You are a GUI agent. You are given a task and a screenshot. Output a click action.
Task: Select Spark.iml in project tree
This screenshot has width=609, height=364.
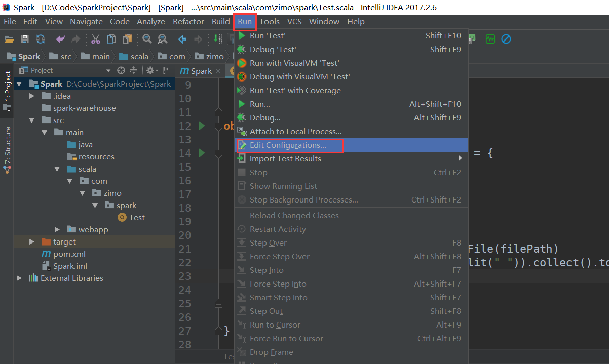point(64,266)
